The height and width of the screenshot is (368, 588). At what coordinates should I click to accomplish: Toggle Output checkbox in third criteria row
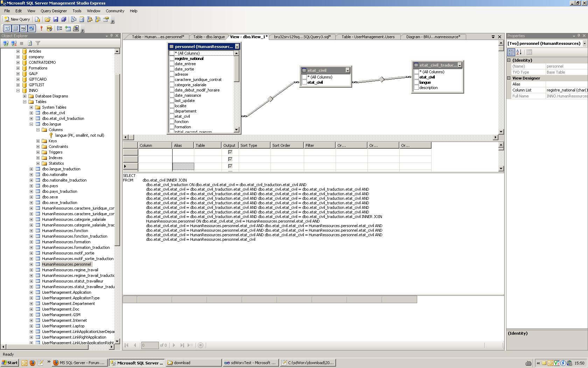[230, 166]
